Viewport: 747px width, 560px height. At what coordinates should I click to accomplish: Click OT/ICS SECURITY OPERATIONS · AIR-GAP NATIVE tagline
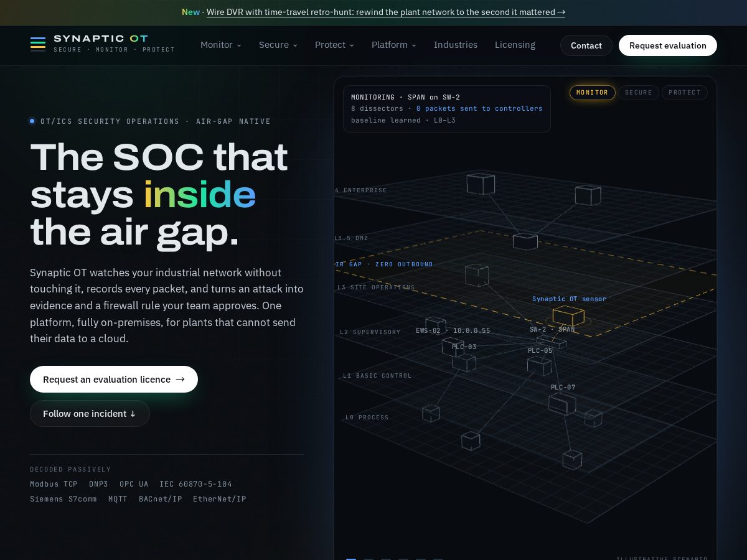(x=156, y=121)
